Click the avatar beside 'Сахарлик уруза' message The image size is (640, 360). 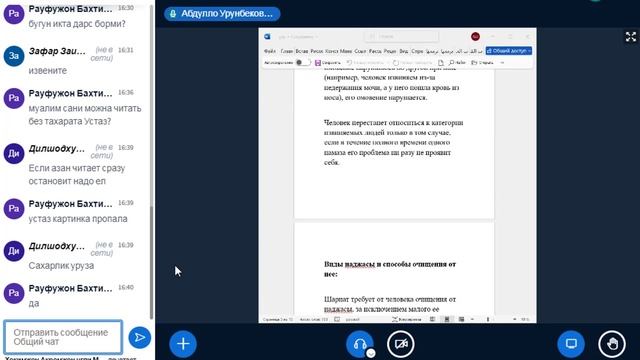[x=14, y=251]
